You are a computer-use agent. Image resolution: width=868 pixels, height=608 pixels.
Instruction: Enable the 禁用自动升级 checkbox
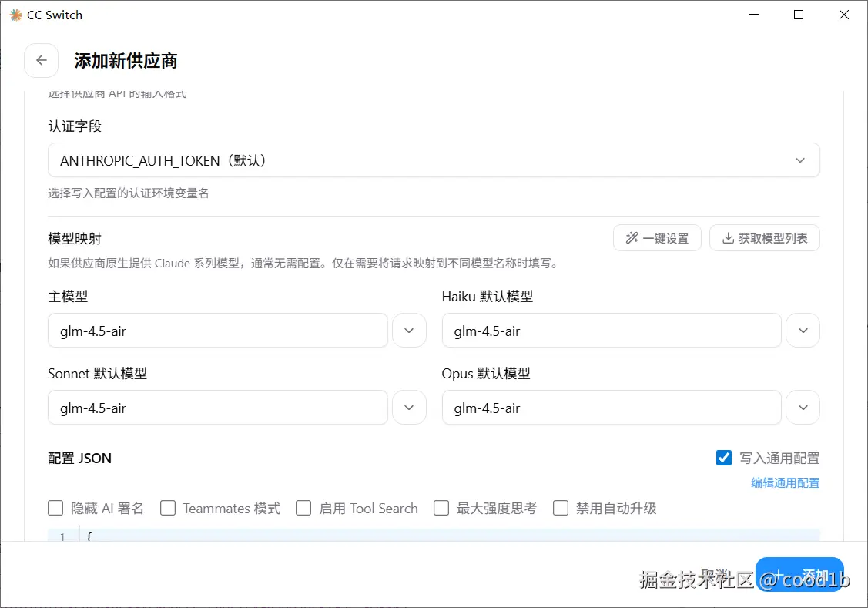[561, 508]
